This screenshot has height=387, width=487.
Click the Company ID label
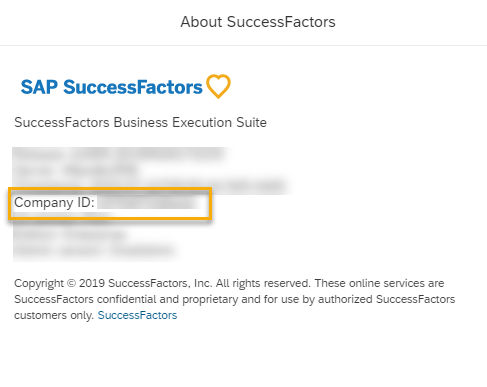coord(54,203)
